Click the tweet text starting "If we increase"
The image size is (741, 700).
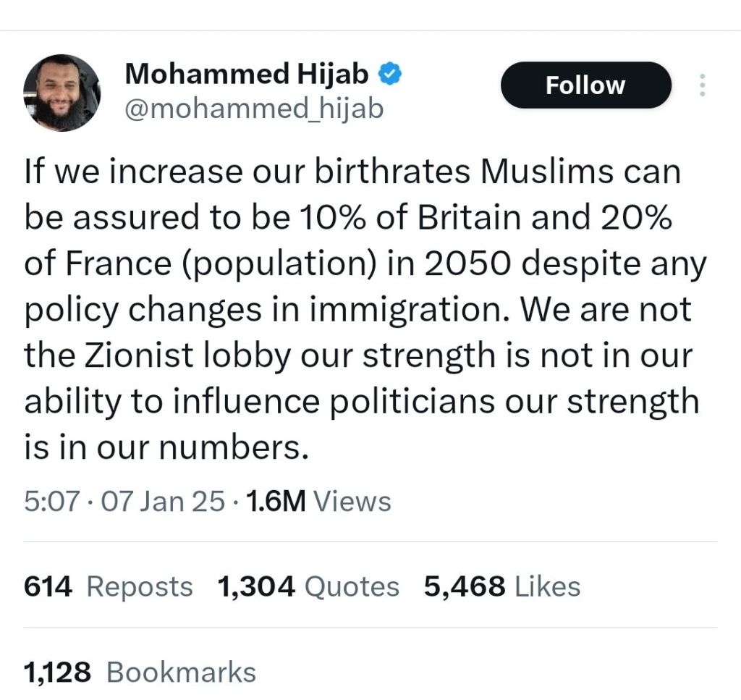click(353, 174)
